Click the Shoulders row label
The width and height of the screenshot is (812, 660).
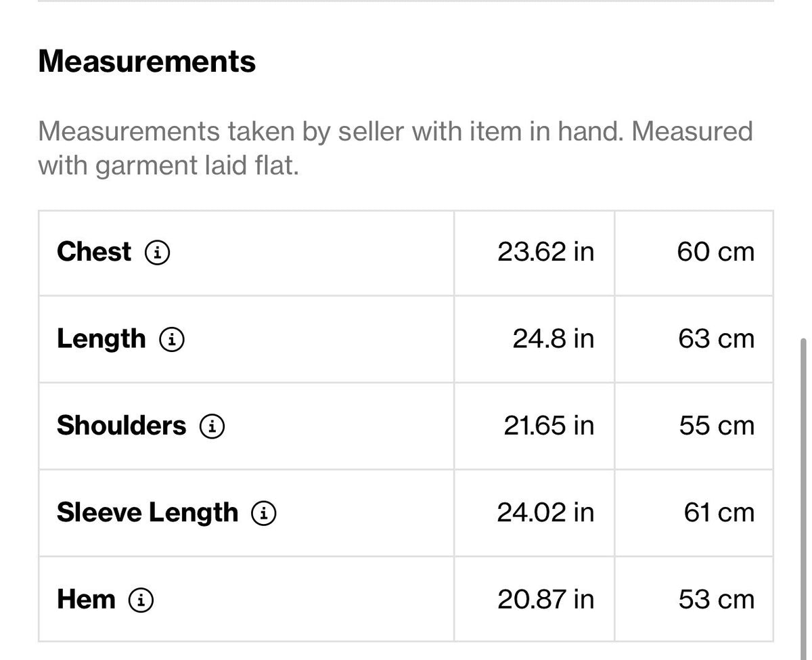point(121,426)
